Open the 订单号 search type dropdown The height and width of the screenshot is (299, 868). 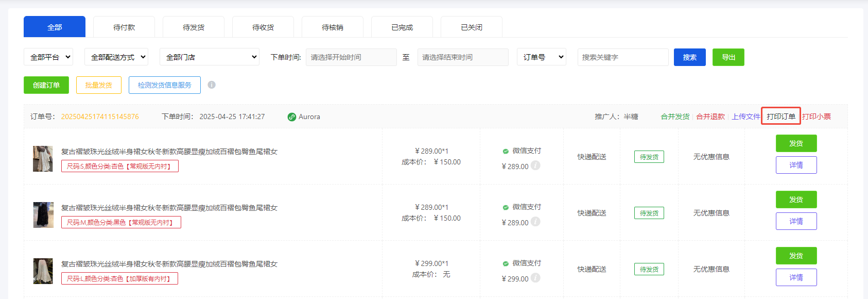(x=541, y=57)
